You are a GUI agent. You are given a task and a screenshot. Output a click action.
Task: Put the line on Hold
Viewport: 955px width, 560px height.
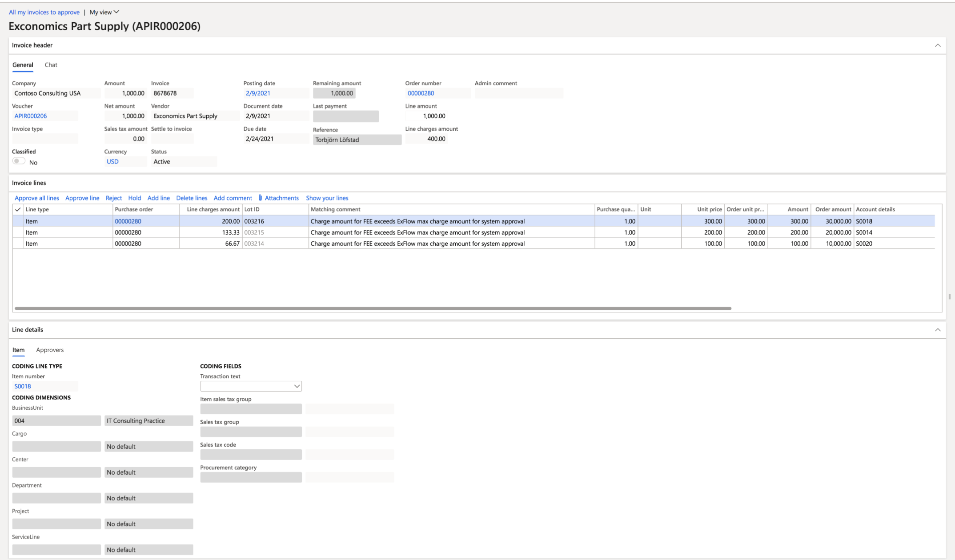(x=135, y=198)
